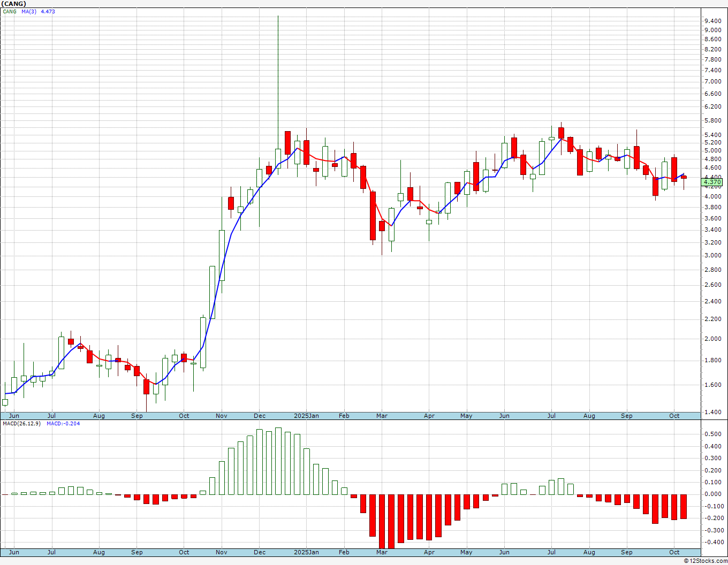Click the 9.400 price axis label

pos(712,21)
